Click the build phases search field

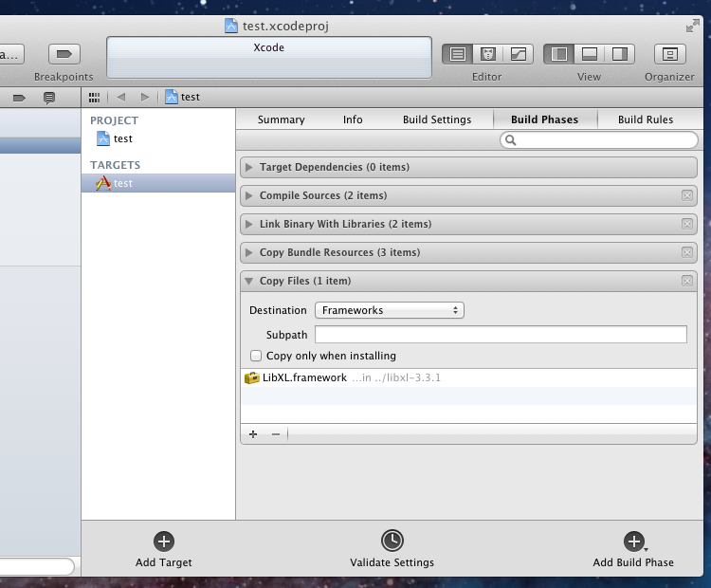598,140
